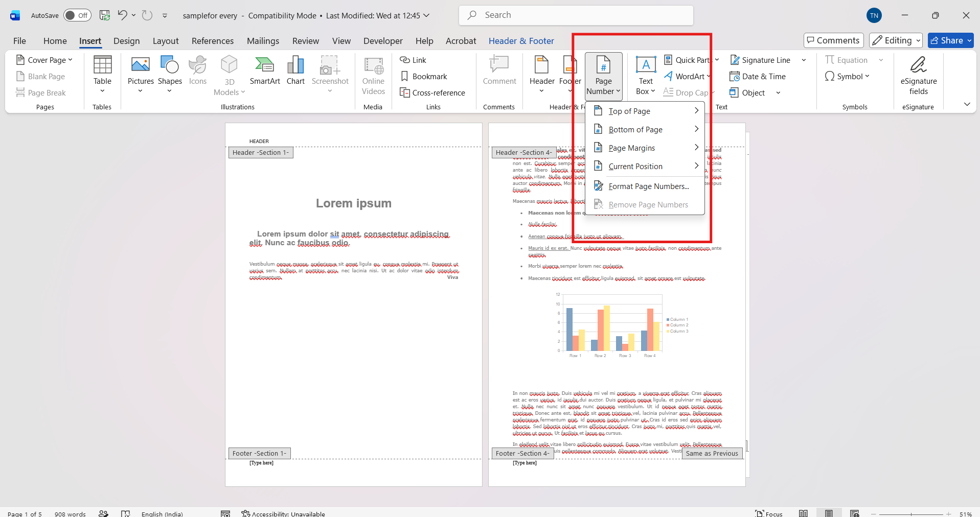The height and width of the screenshot is (517, 980).
Task: Open the References tab
Action: click(x=213, y=41)
